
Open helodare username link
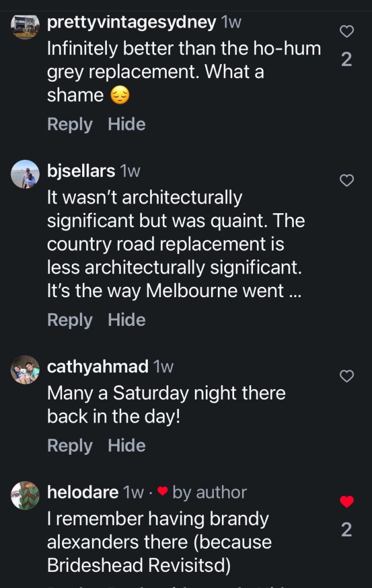pyautogui.click(x=83, y=492)
